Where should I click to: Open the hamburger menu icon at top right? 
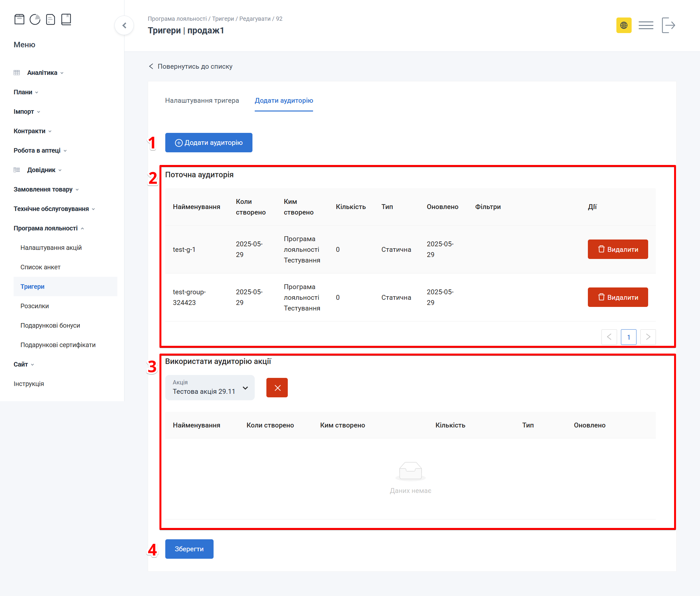(646, 25)
